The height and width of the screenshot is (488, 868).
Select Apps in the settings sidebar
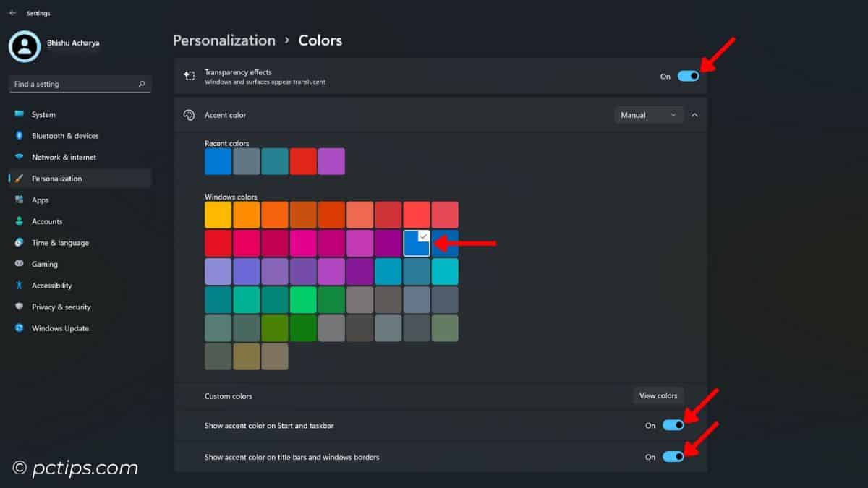(20, 200)
